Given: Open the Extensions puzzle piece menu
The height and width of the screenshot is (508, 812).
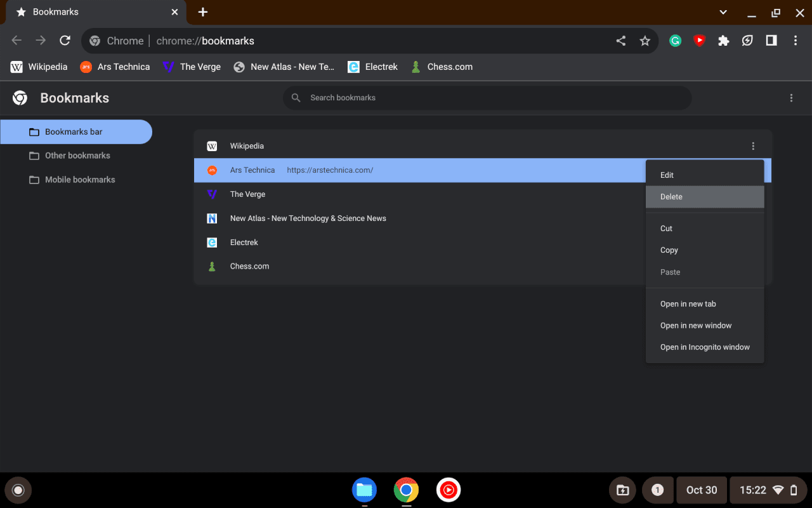Looking at the screenshot, I should point(723,41).
